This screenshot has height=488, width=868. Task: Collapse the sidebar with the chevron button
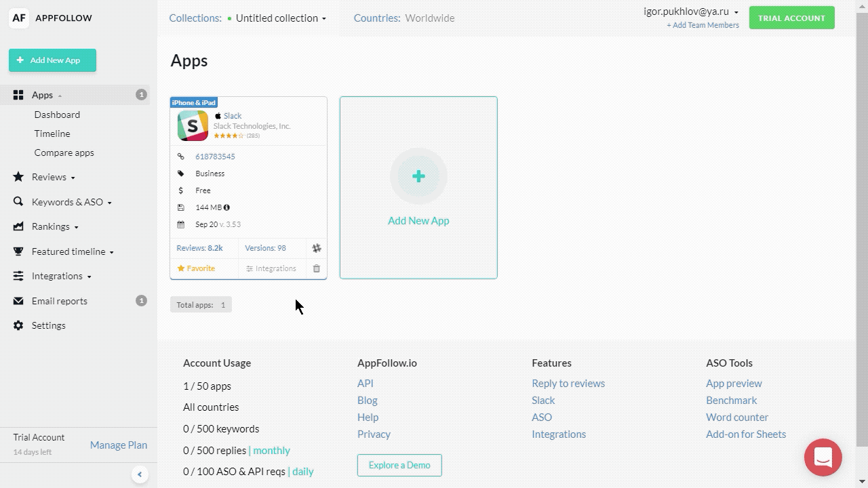140,474
